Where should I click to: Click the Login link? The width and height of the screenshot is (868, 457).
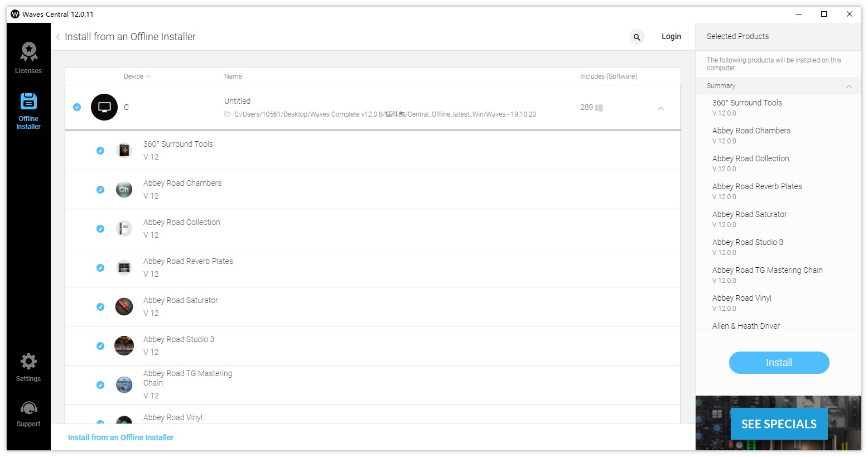(671, 36)
